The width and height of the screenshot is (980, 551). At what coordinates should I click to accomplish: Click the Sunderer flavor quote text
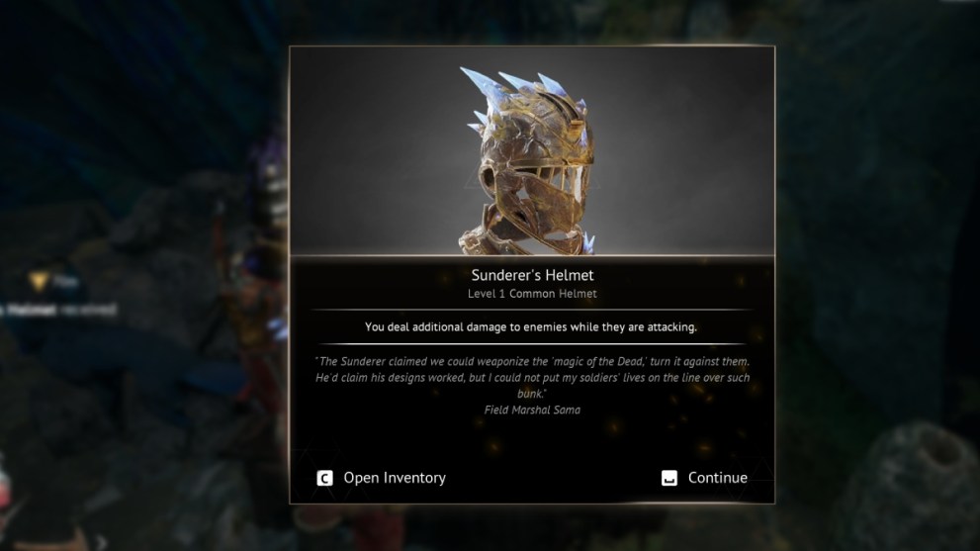click(x=532, y=377)
